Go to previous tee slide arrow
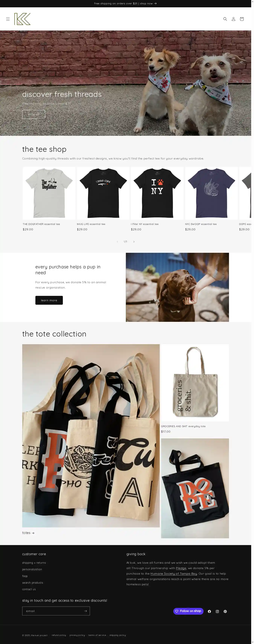Screen dimensions: 254x644 click(x=117, y=241)
